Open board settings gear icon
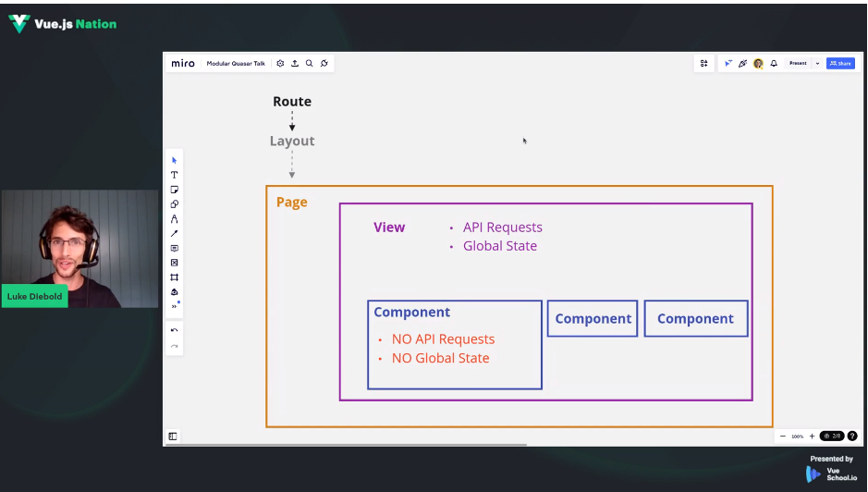This screenshot has height=492, width=868. 280,64
